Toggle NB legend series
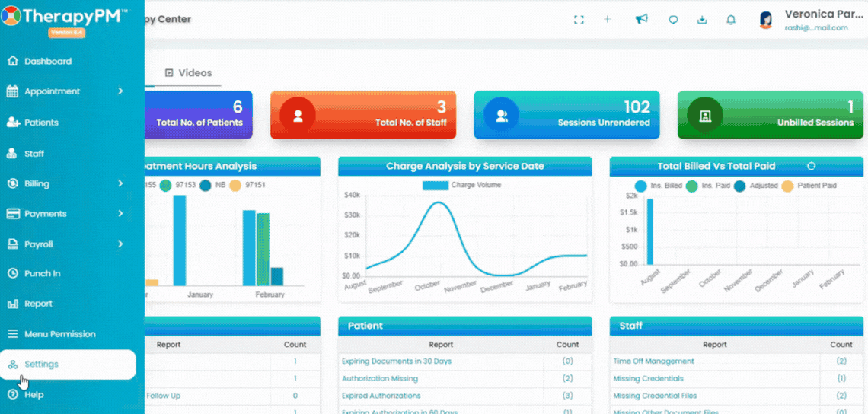Viewport: 868px width, 414px height. 212,186
